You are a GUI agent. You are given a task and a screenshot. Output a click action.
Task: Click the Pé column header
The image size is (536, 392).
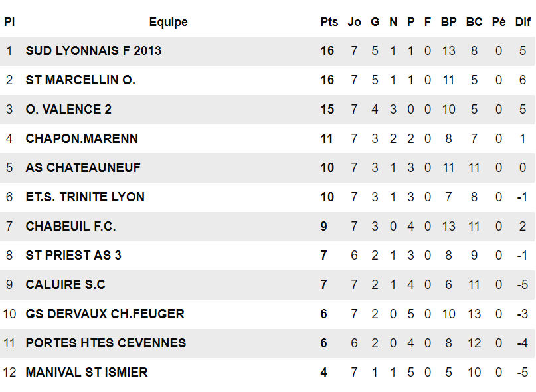pos(499,22)
